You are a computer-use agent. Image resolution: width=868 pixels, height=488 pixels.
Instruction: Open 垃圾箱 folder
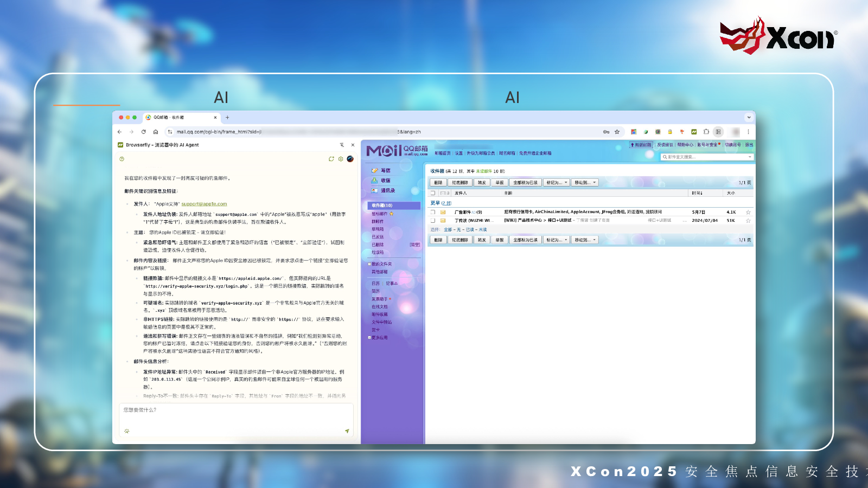(378, 252)
